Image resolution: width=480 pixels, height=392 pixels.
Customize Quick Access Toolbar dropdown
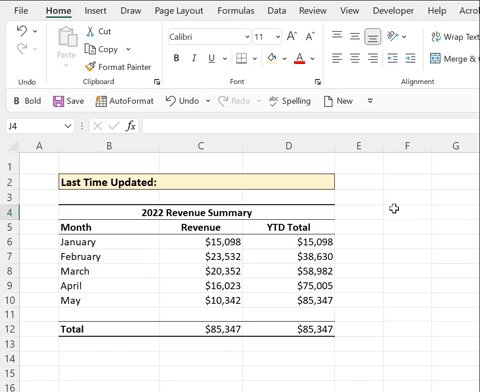click(x=370, y=101)
